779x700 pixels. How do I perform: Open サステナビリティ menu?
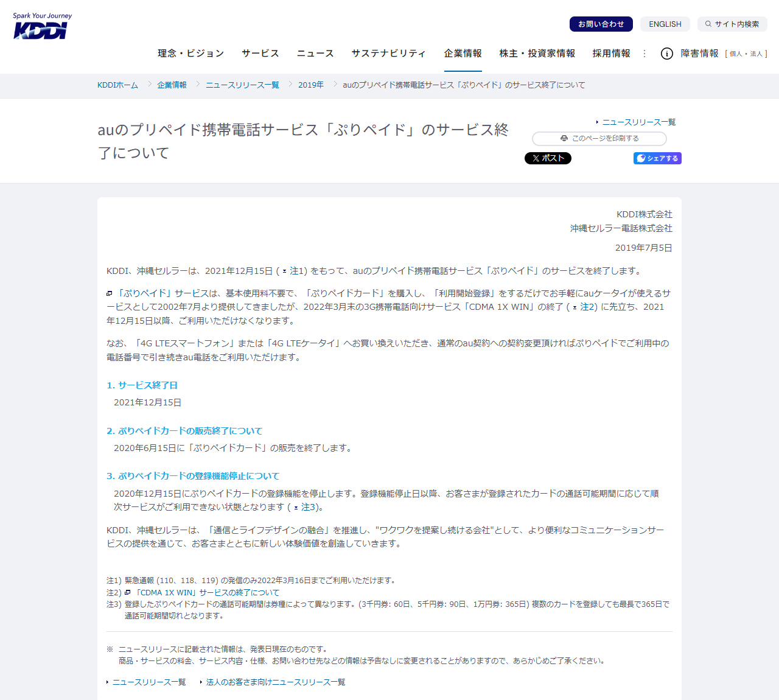[x=389, y=54]
